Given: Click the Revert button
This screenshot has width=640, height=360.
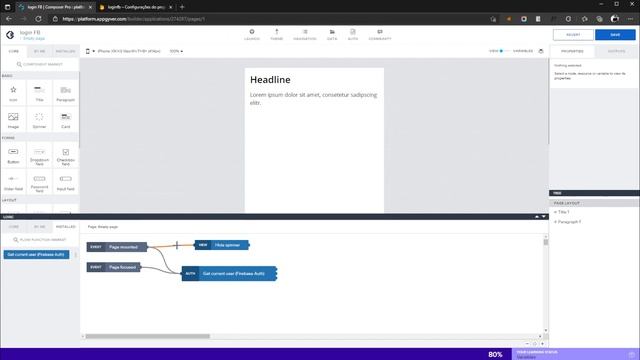Looking at the screenshot, I should (x=573, y=35).
